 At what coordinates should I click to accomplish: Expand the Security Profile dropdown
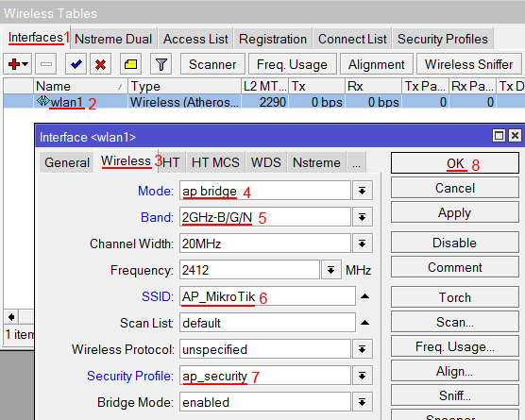point(362,376)
